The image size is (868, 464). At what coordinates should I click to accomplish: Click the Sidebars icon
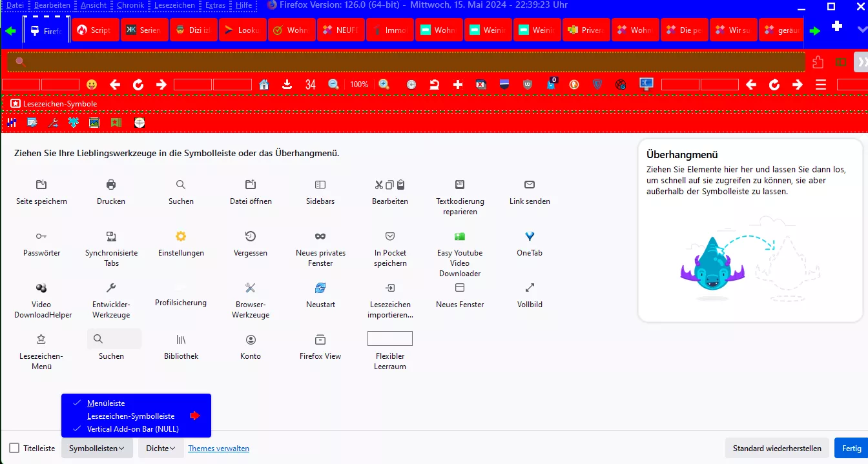tap(320, 185)
